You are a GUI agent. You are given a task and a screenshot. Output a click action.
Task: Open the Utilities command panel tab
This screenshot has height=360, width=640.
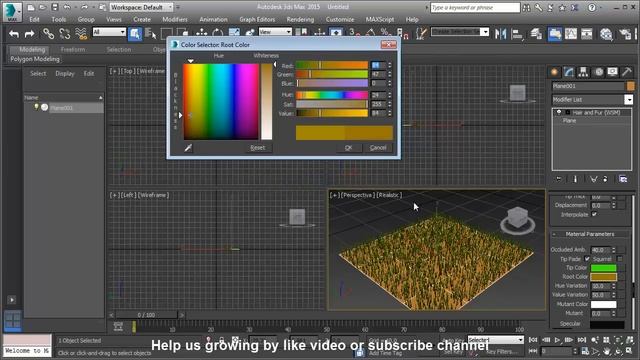627,72
